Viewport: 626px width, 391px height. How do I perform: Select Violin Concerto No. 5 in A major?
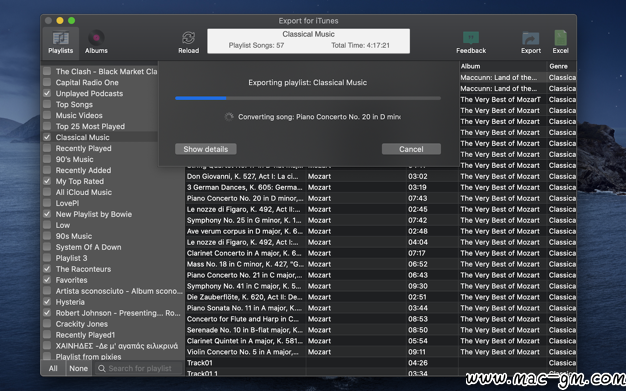[243, 352]
